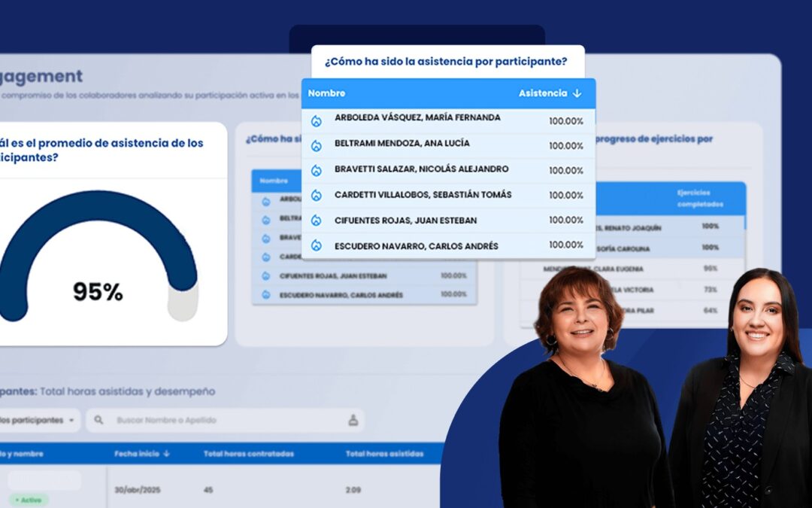Click the Ejercicios completados column header

coord(700,199)
